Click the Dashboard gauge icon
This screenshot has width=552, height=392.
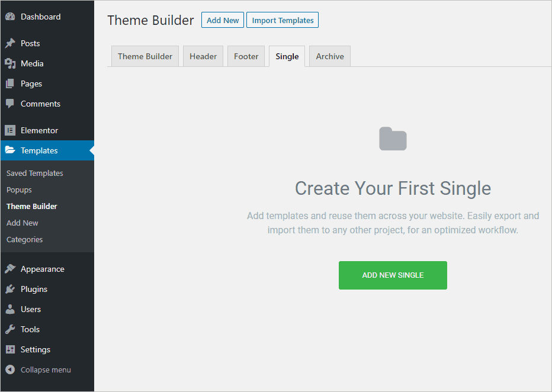tap(10, 17)
